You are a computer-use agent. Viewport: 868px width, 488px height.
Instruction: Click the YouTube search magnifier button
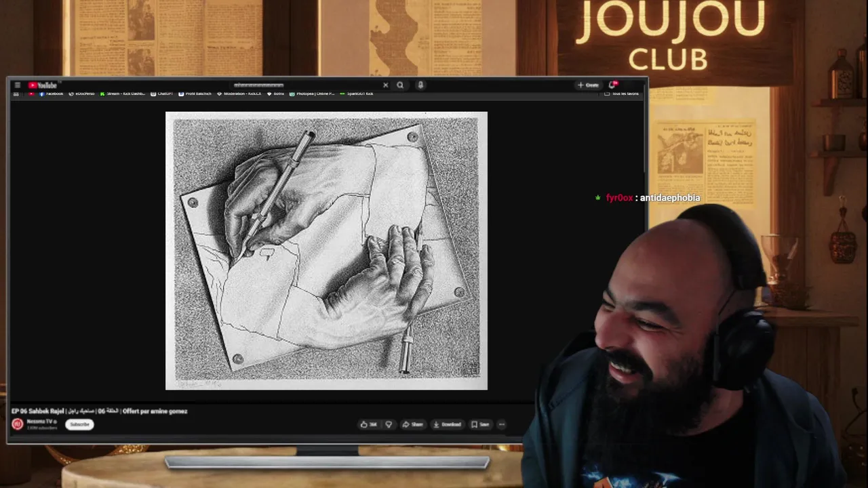pyautogui.click(x=400, y=85)
